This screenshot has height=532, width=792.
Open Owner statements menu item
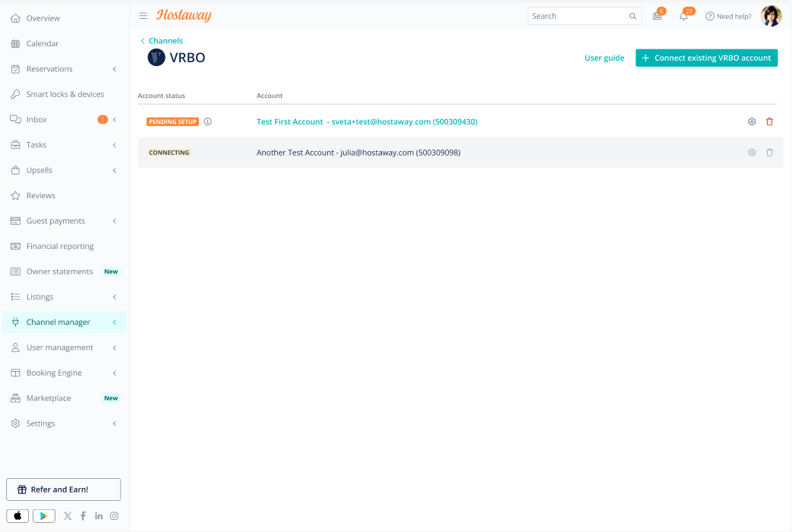point(59,272)
